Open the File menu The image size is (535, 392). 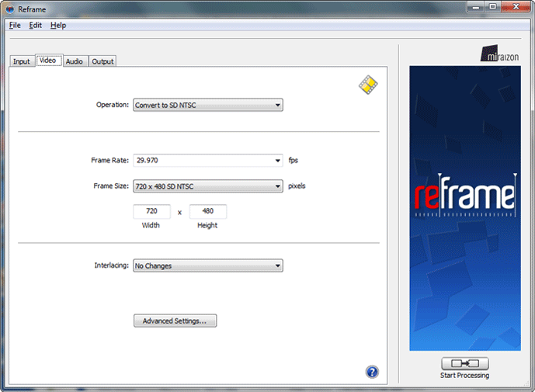pyautogui.click(x=15, y=26)
